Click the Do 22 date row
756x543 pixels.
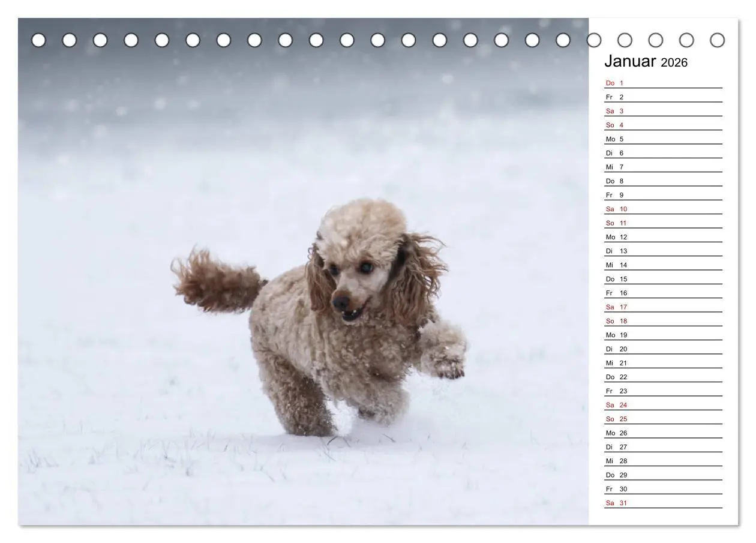click(664, 377)
